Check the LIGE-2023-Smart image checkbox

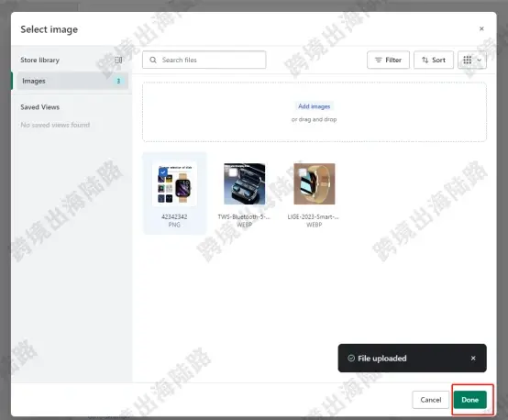[303, 172]
